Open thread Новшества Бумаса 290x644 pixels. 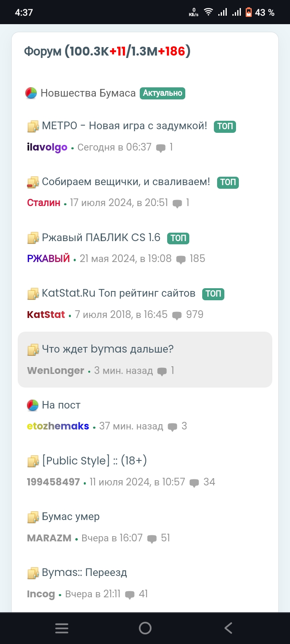88,93
